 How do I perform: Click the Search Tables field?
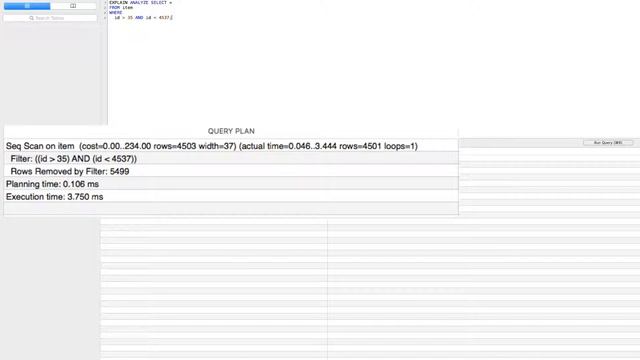coord(50,18)
